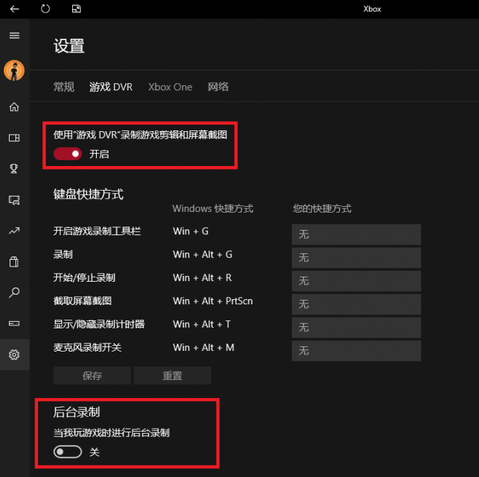The width and height of the screenshot is (479, 477).
Task: Click the 保存 button
Action: point(92,376)
